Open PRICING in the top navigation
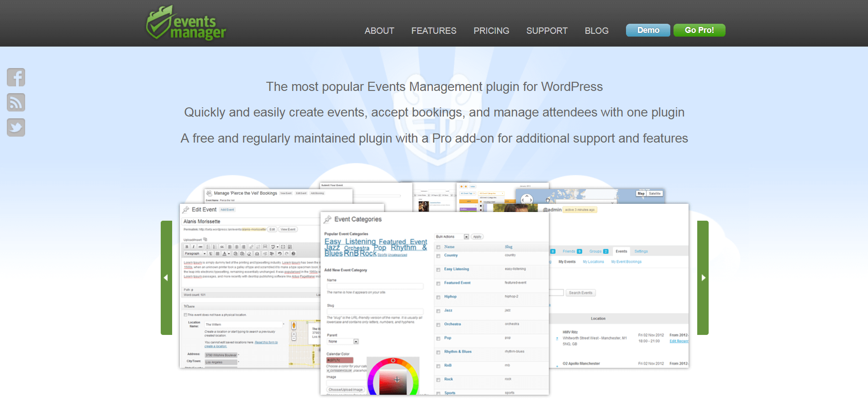This screenshot has height=403, width=868. pyautogui.click(x=491, y=31)
